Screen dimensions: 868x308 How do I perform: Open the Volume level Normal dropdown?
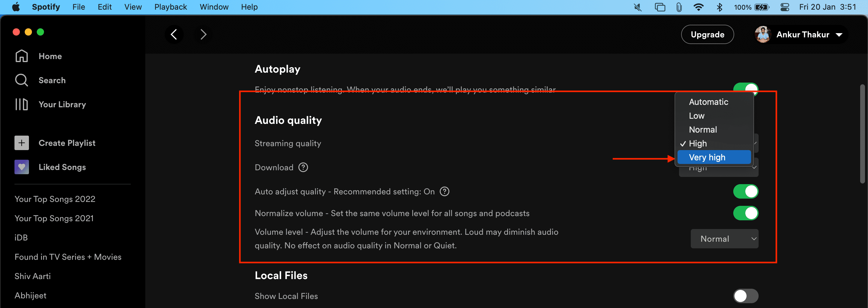tap(725, 239)
